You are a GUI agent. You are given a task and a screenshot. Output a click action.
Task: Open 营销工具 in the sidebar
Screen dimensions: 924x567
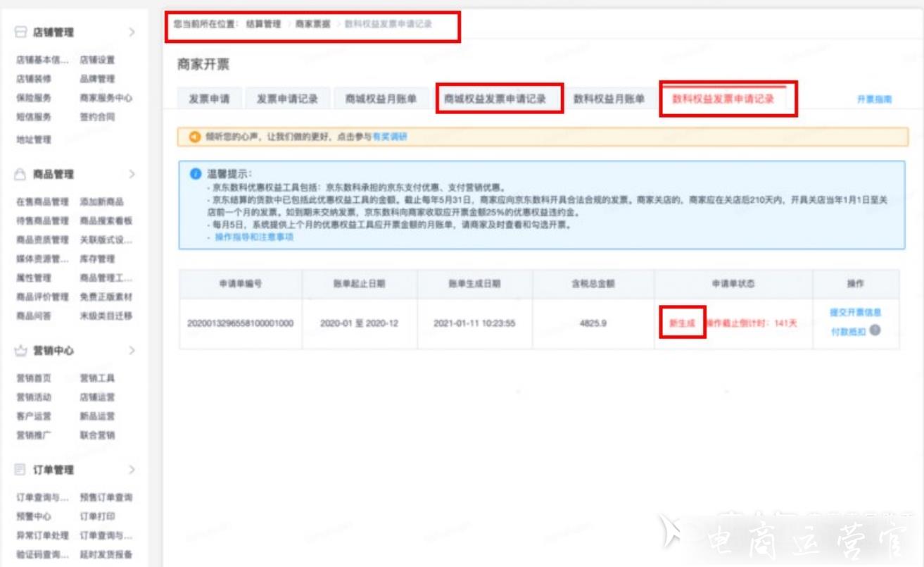click(98, 378)
